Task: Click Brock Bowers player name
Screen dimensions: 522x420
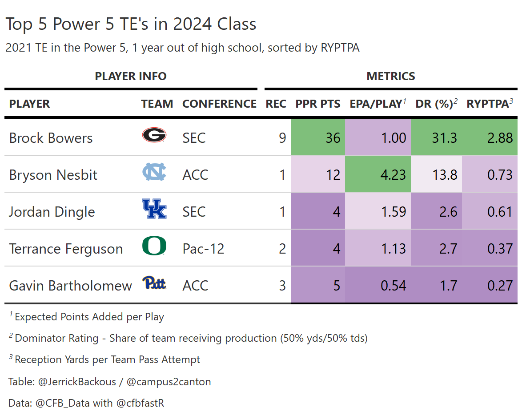Action: point(51,138)
